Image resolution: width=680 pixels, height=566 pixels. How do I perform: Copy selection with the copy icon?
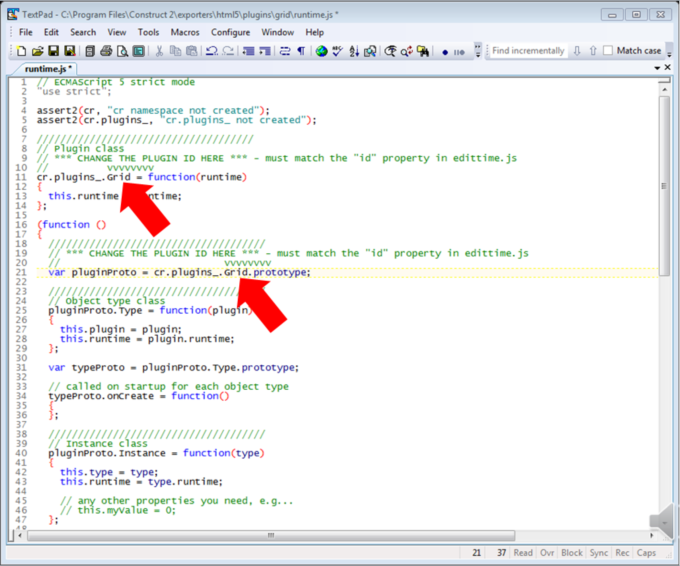[x=175, y=51]
